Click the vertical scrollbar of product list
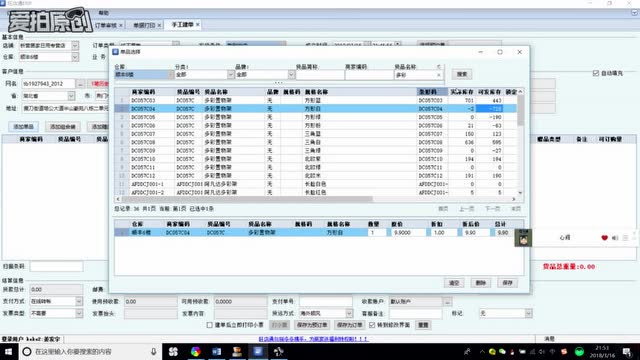This screenshot has height=360, width=640. 520,142
